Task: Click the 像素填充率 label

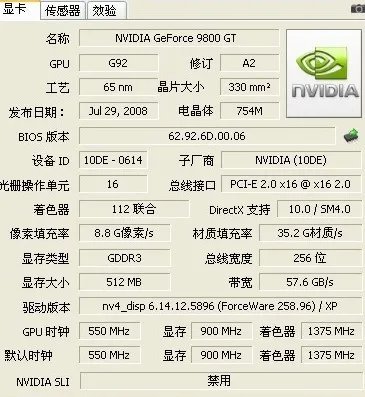Action: (x=39, y=234)
